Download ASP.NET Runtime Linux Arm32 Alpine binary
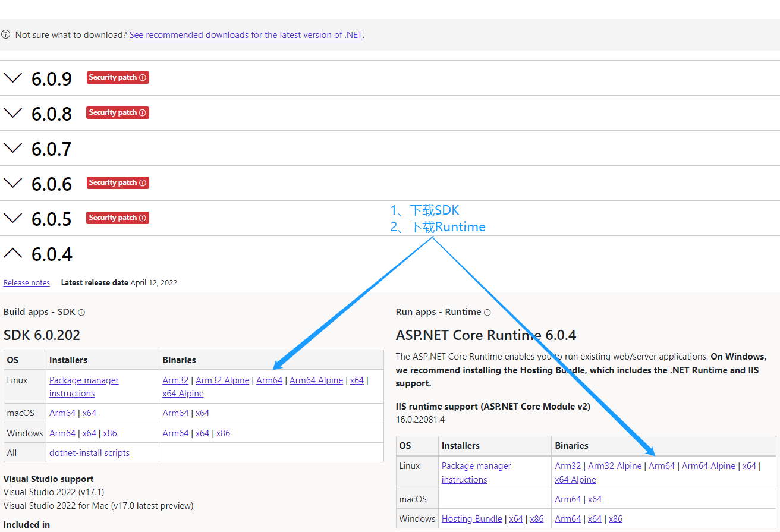The height and width of the screenshot is (532, 780). coord(615,466)
